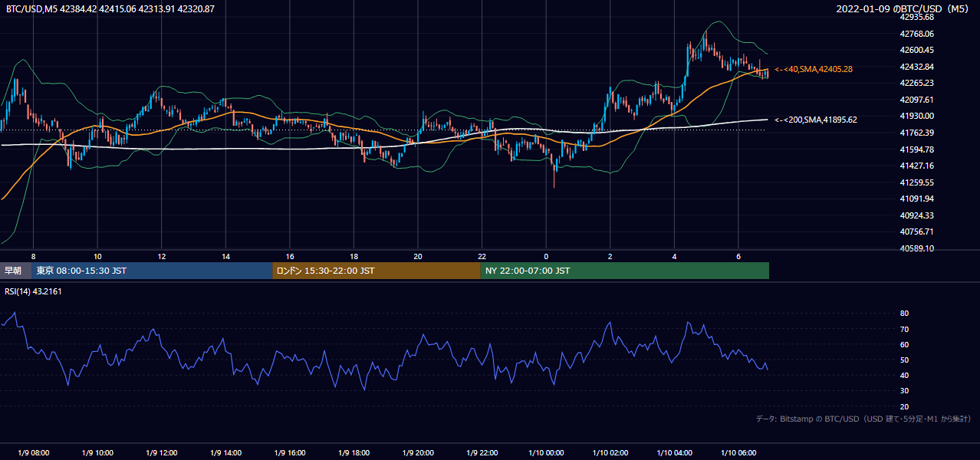This screenshot has width=980, height=460.
Task: Click the 1/10 04:00 date label
Action: click(674, 453)
